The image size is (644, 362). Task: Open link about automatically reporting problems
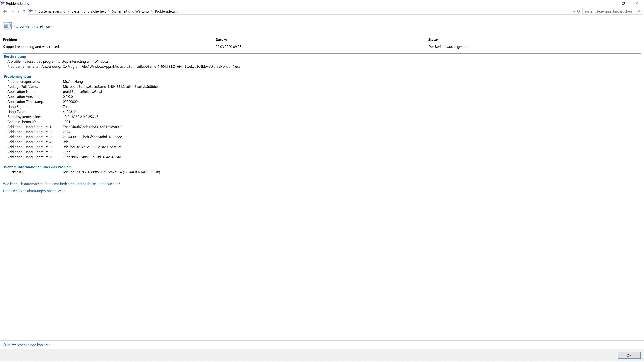coord(61,184)
